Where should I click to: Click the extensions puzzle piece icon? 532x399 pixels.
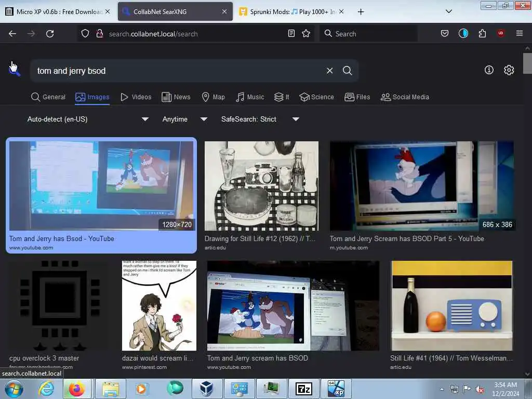(x=482, y=34)
